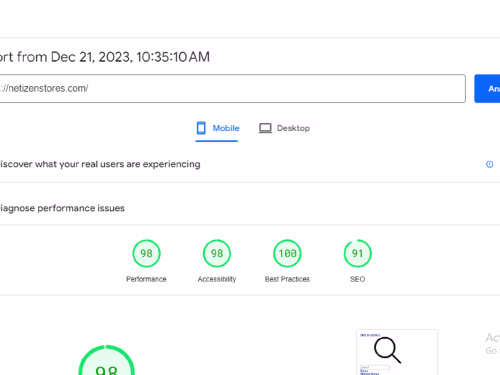This screenshot has width=500, height=375.
Task: Click the magnifying glass on page screenshot
Action: coord(387,350)
